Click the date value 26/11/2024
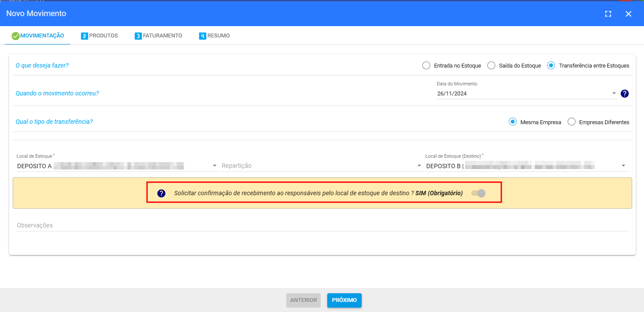 tap(452, 93)
